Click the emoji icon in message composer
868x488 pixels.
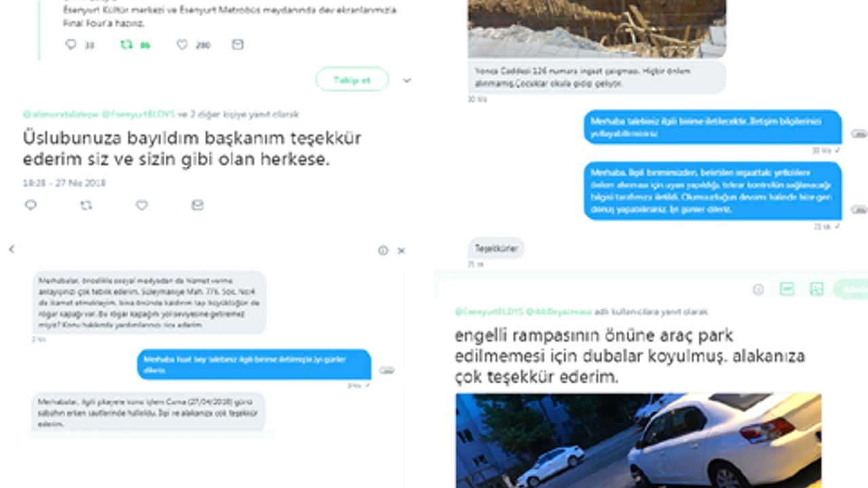point(759,289)
